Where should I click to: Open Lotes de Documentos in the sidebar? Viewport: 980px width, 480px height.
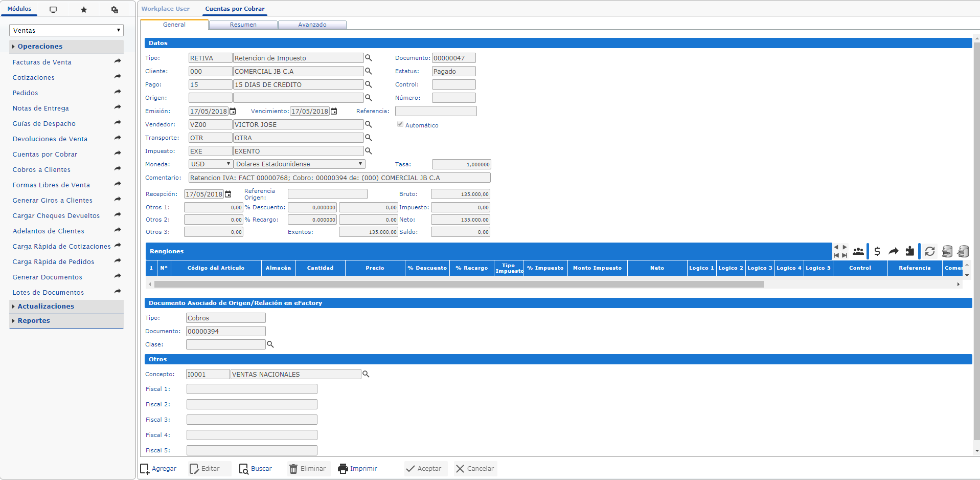click(x=49, y=292)
